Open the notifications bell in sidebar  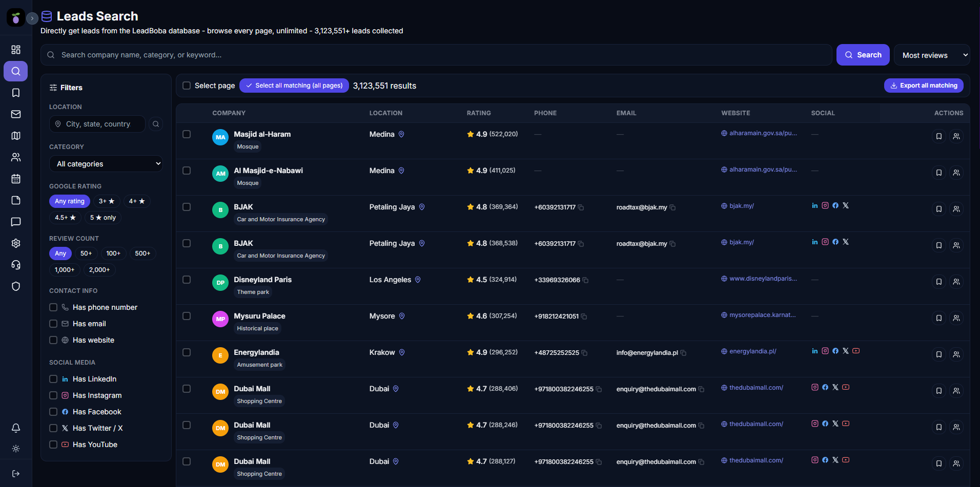coord(16,428)
